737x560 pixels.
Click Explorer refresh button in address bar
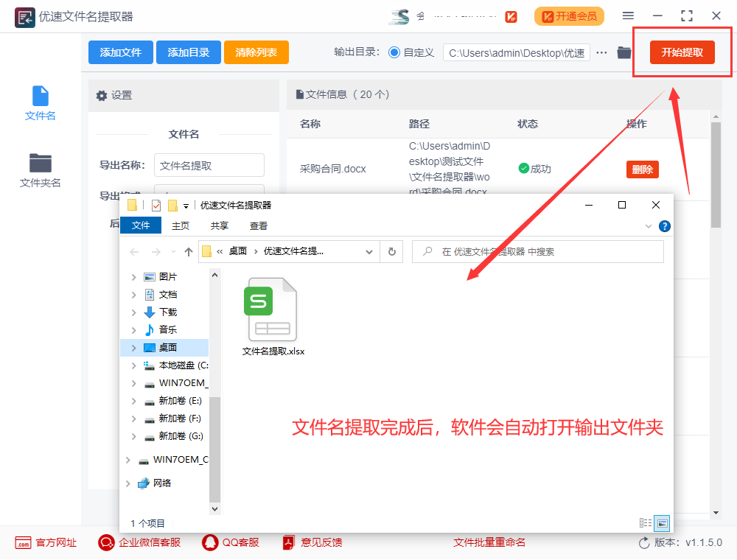(x=391, y=252)
